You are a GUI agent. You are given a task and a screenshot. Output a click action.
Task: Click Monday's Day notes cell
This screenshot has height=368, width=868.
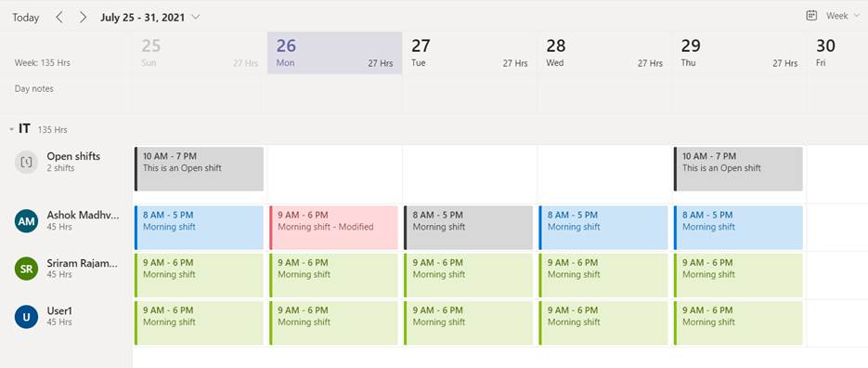click(x=335, y=94)
